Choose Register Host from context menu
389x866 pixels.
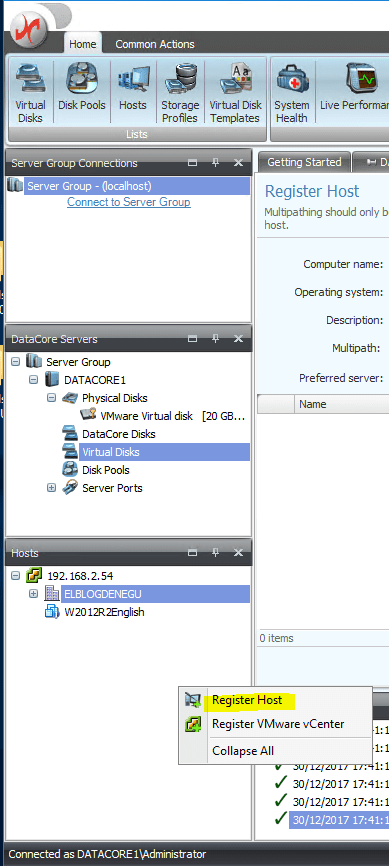pos(275,700)
